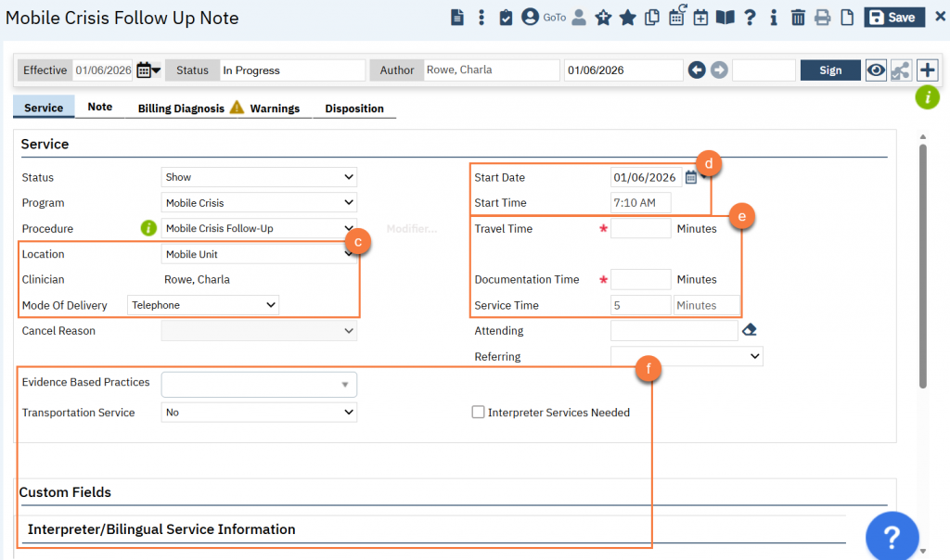This screenshot has height=560, width=950.
Task: Check the Interpreter Services Needed checkbox
Action: click(479, 413)
